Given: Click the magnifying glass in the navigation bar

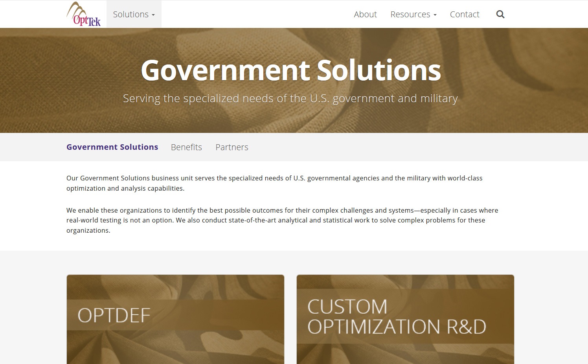Looking at the screenshot, I should [500, 14].
